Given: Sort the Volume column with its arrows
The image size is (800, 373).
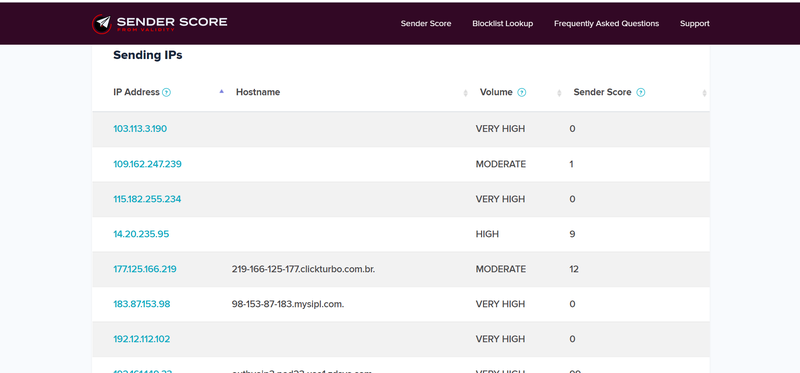Looking at the screenshot, I should [x=559, y=93].
